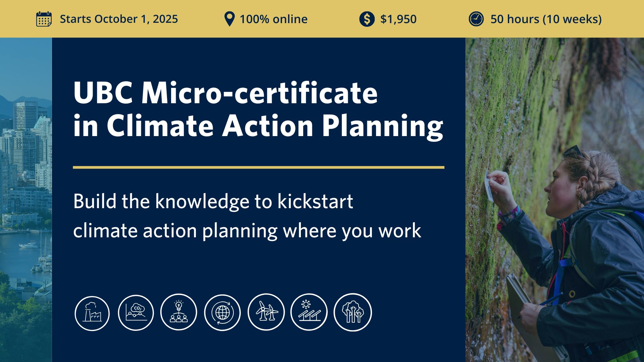This screenshot has width=644, height=362.
Task: Click the 'Starts October 1, 2025' text
Action: click(x=119, y=19)
